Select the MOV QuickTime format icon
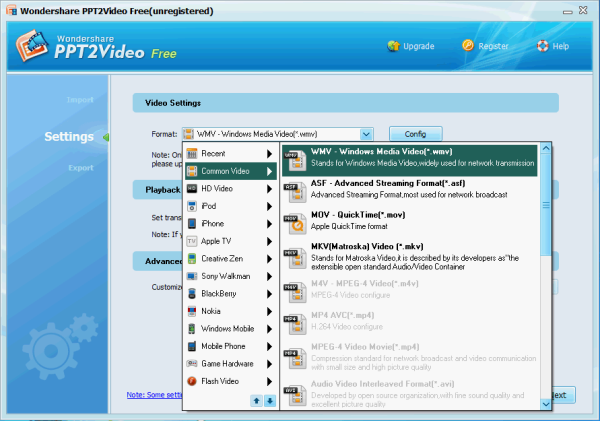The image size is (600, 421). tap(292, 217)
